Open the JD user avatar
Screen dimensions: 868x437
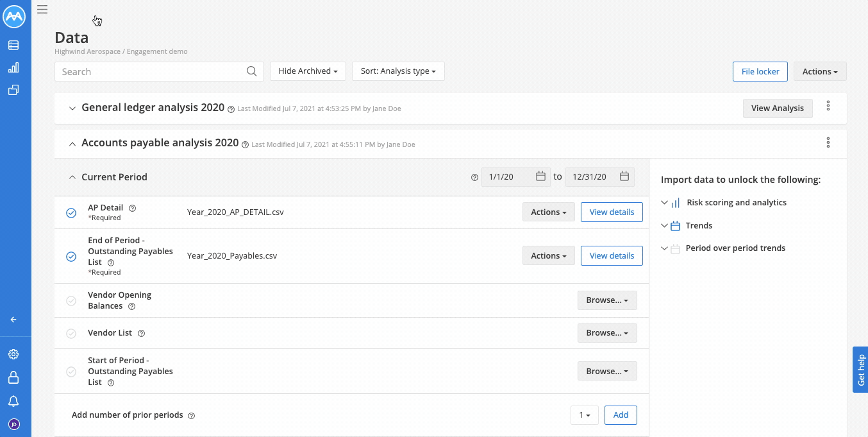(13, 424)
